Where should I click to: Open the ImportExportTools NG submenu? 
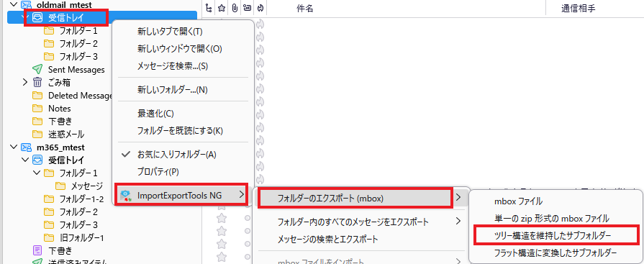pyautogui.click(x=181, y=195)
